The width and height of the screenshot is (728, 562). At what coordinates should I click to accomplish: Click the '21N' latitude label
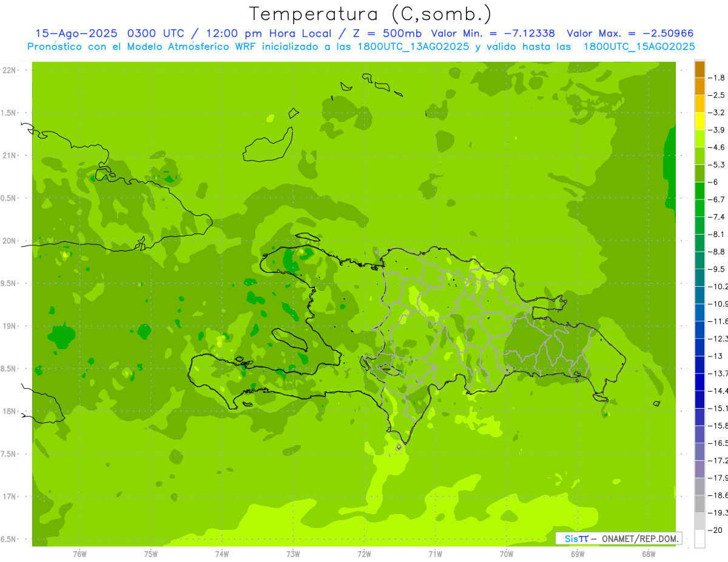pos(9,156)
